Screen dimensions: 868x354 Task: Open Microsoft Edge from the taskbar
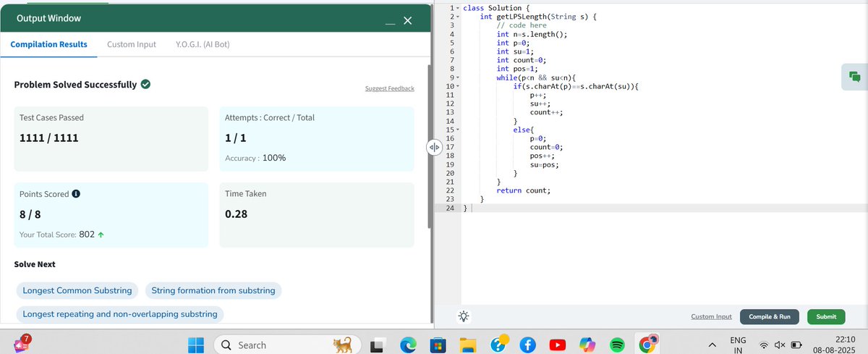[407, 346]
